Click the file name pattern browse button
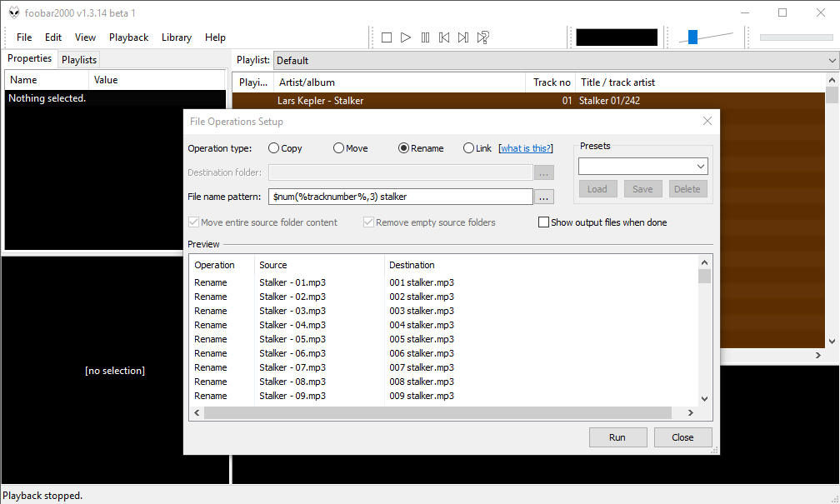This screenshot has height=504, width=840. click(x=544, y=197)
